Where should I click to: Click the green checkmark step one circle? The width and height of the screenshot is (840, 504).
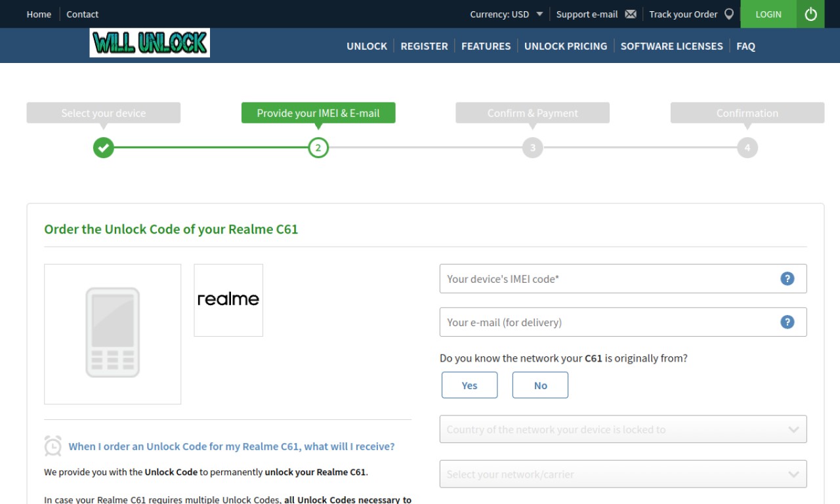103,148
